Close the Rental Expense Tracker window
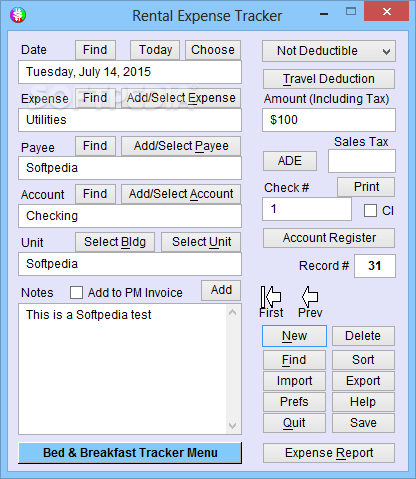 coord(387,12)
